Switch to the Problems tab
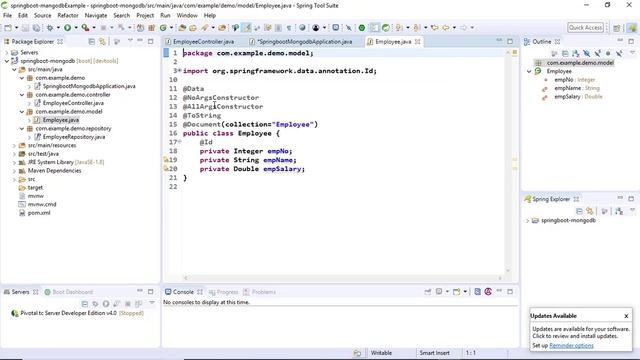Screen dimensions: 640x360 coord(260,292)
